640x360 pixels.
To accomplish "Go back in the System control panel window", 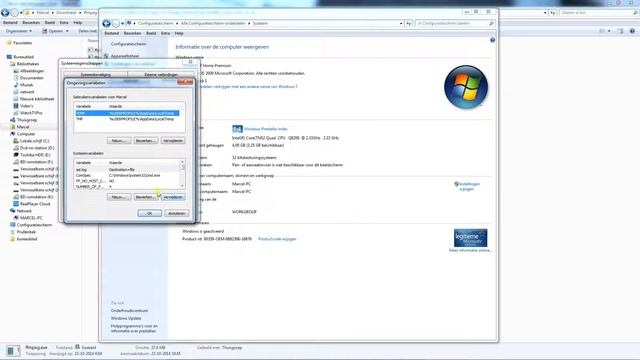I will click(x=107, y=23).
